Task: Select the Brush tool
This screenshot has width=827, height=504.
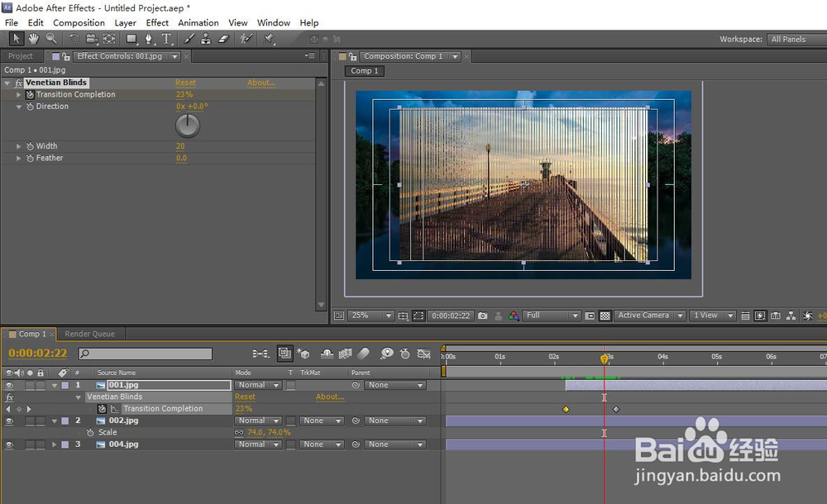Action: click(189, 39)
